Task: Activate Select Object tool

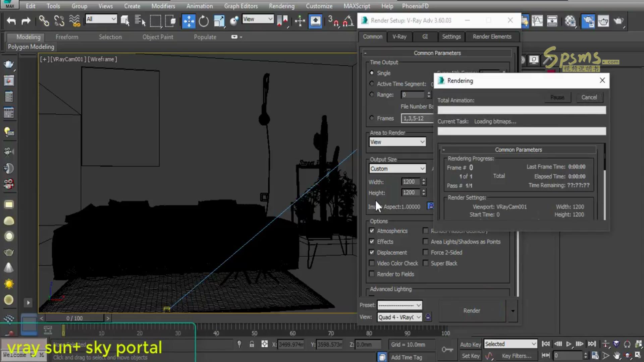Action: pos(125,21)
